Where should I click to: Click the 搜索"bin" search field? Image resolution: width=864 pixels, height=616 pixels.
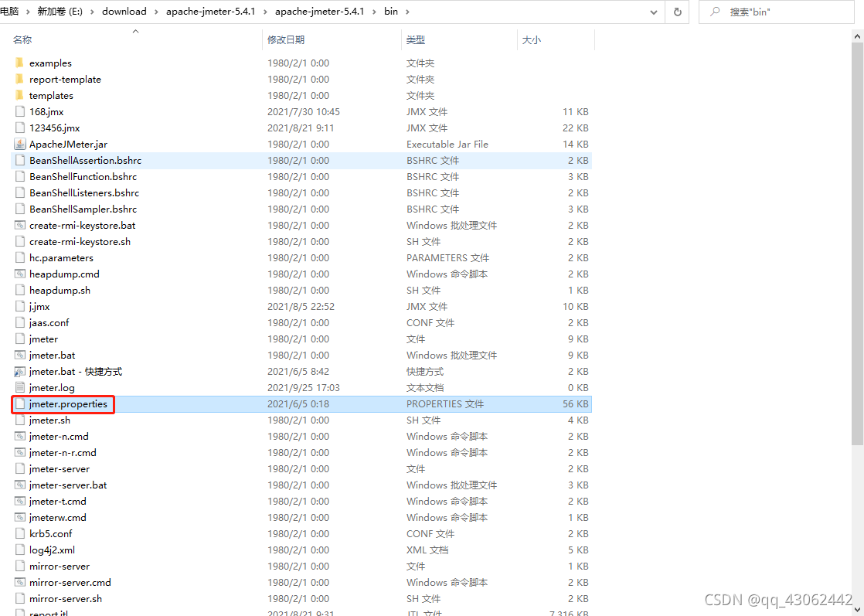pyautogui.click(x=777, y=12)
